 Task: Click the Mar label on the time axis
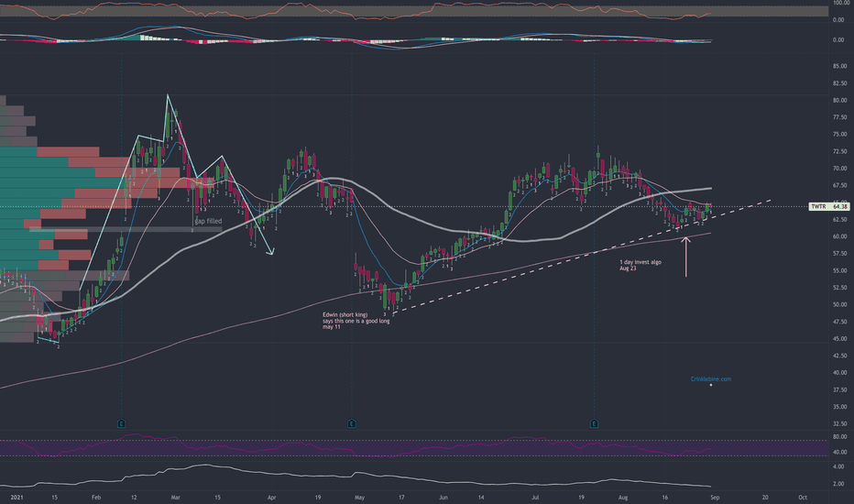(175, 498)
